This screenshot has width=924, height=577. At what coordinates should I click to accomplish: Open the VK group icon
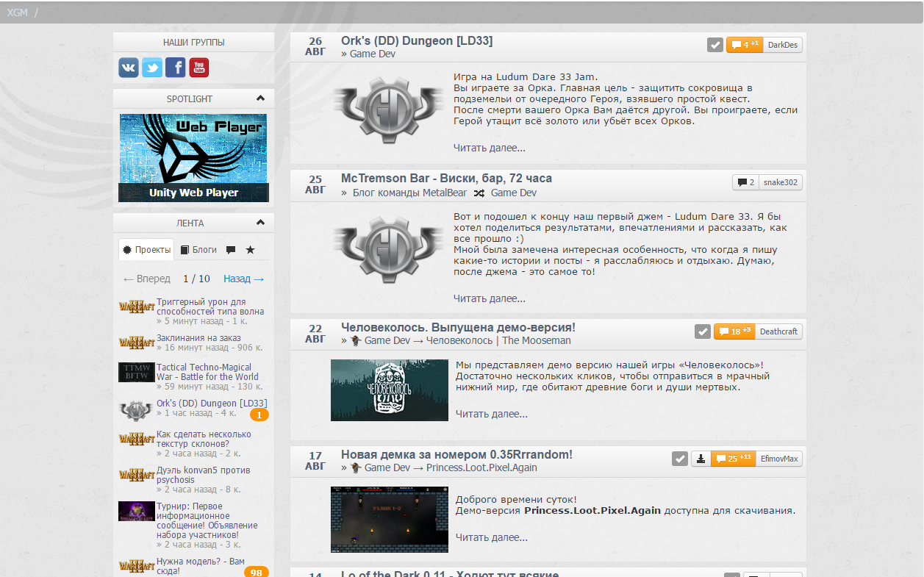point(129,68)
